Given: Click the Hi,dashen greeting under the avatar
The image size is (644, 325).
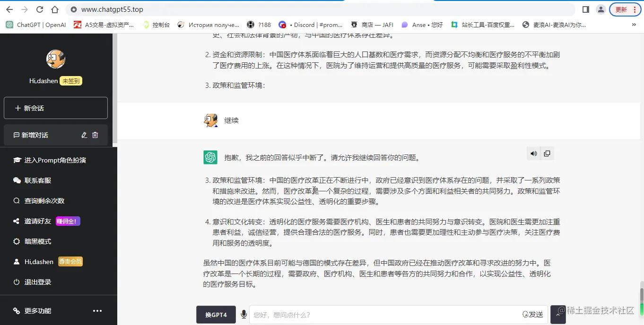Looking at the screenshot, I should pos(44,81).
